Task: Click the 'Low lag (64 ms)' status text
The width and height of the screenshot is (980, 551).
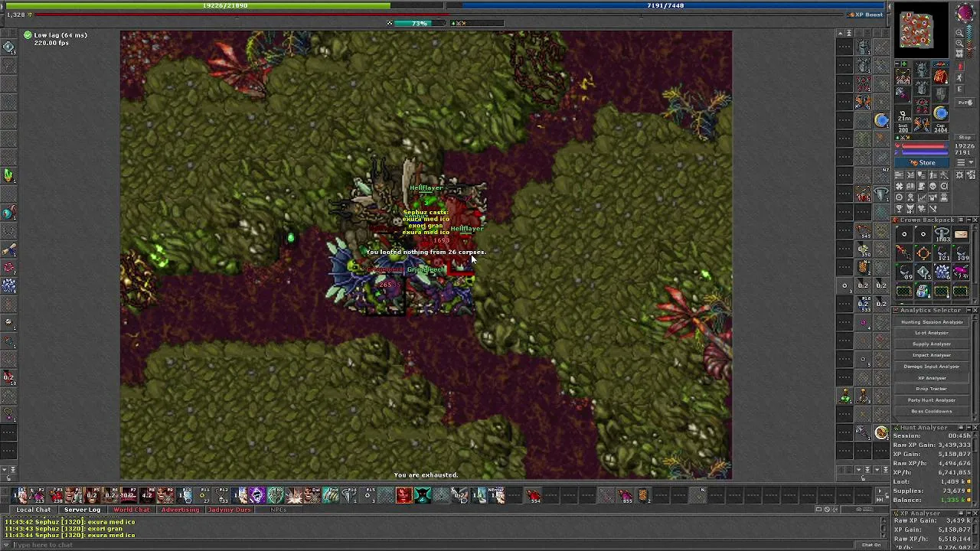Action: [60, 35]
